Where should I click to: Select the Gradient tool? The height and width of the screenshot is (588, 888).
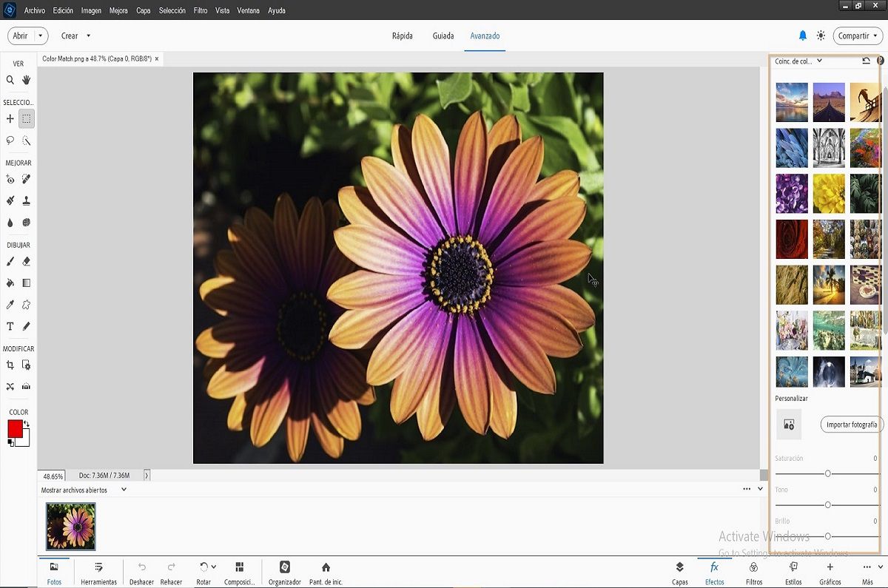(x=27, y=283)
